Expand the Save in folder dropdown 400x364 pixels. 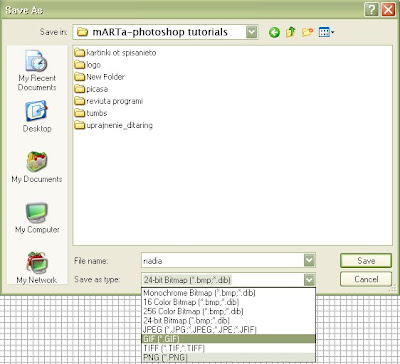coord(252,32)
